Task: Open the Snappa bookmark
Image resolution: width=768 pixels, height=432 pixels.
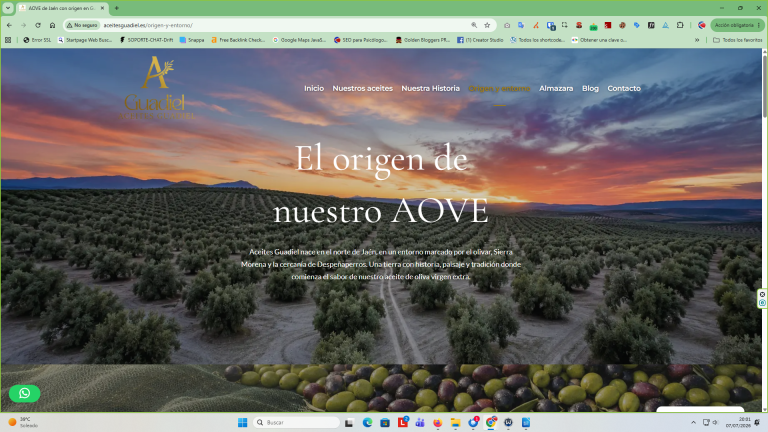Action: click(x=192, y=40)
